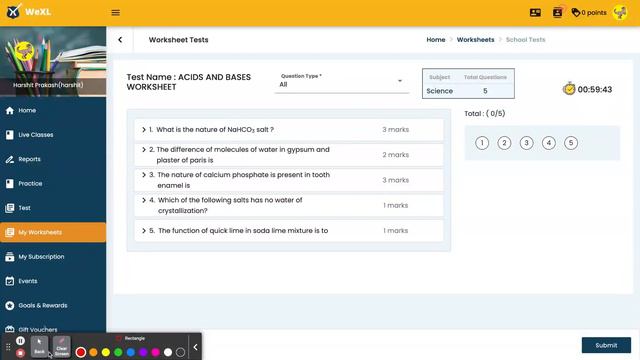Click the My Subscription icon
Viewport: 640px width, 360px height.
click(10, 257)
